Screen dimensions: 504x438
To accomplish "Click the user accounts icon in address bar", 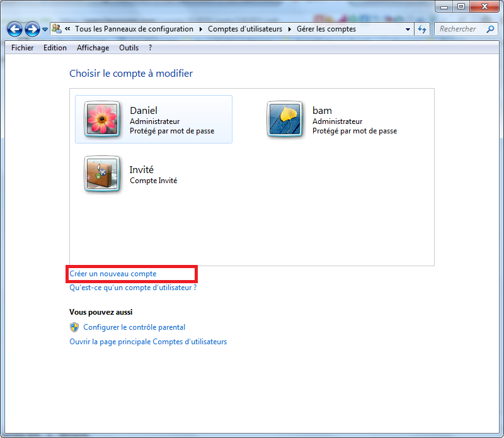I will pos(57,29).
